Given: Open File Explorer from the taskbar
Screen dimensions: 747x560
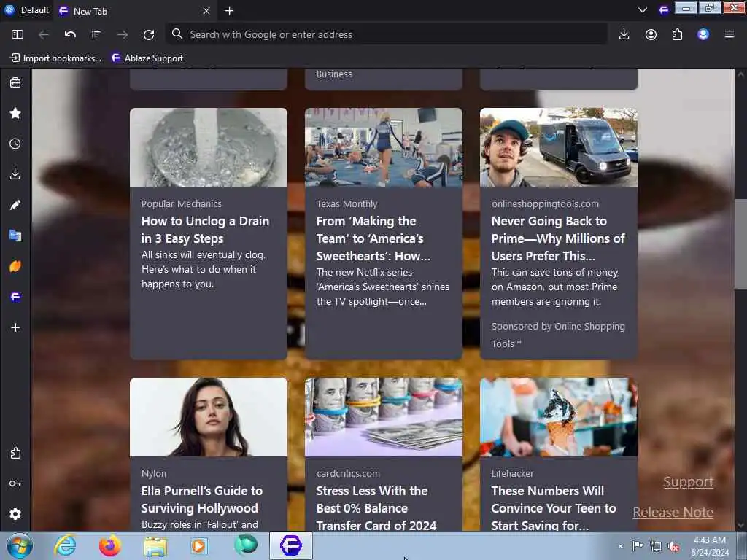Looking at the screenshot, I should click(155, 545).
